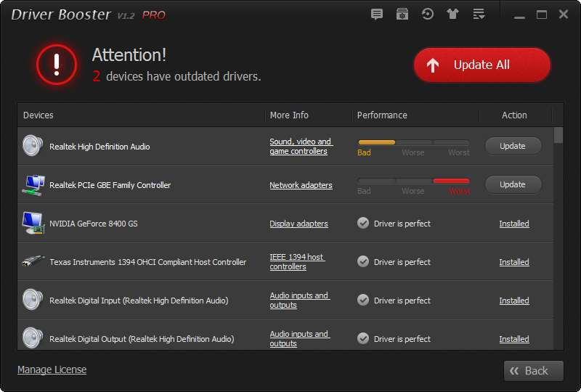This screenshot has height=392, width=581.
Task: Click the Installed link for NVIDIA GeForce
Action: [514, 224]
